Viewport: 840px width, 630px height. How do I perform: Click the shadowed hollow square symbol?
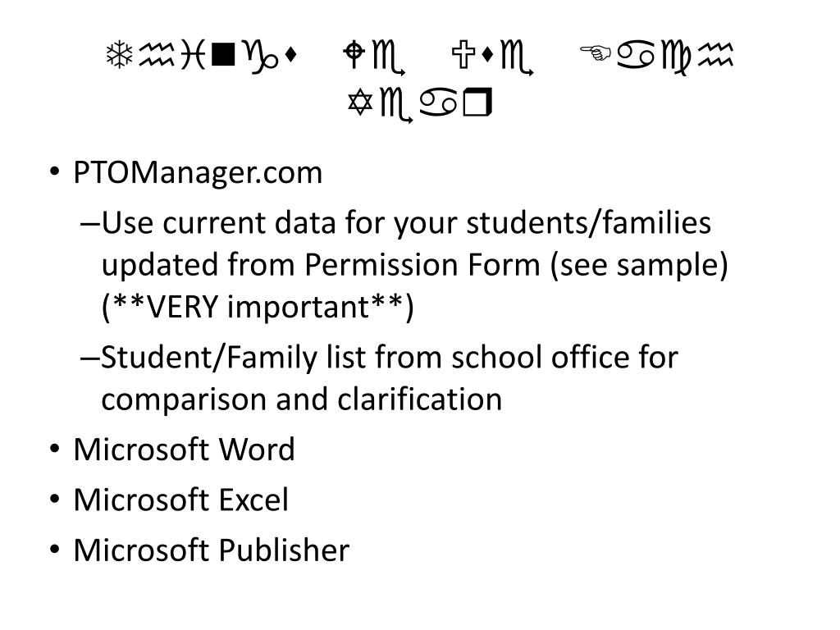[477, 104]
